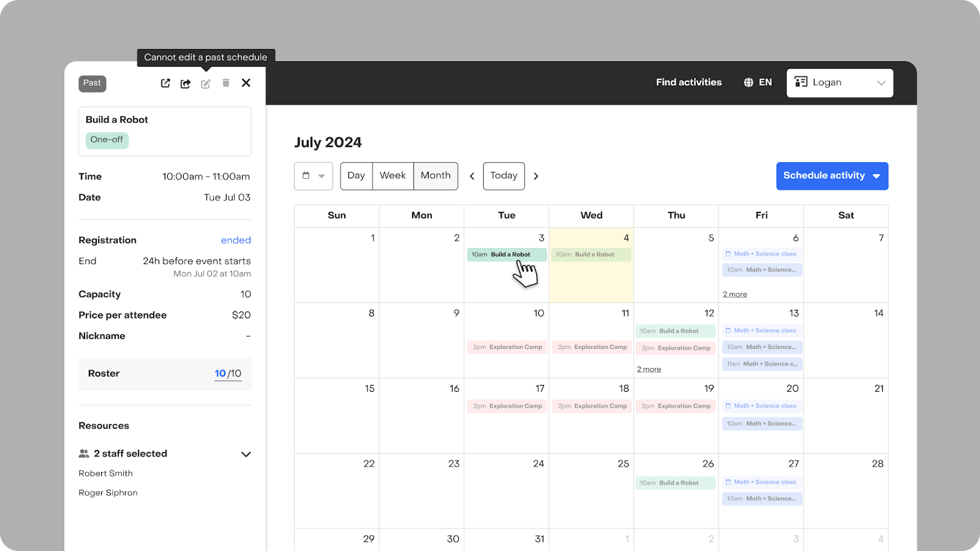Jump to Today in the calendar

point(504,176)
